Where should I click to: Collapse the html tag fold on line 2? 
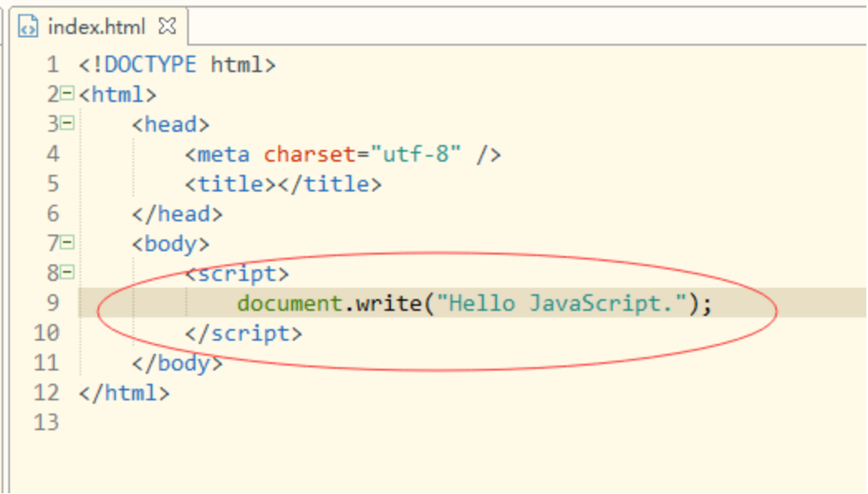click(x=67, y=93)
